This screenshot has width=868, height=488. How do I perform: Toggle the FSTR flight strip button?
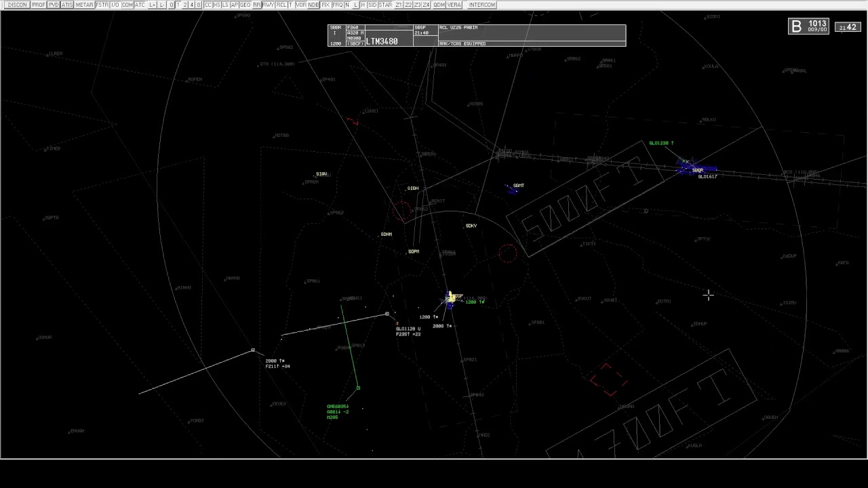(x=102, y=5)
